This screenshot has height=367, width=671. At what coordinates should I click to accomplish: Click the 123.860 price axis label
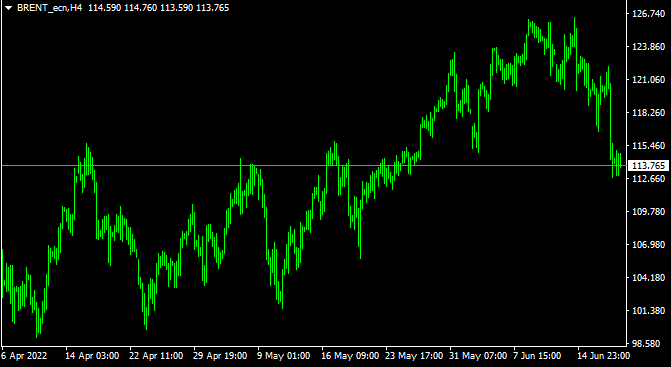click(649, 47)
